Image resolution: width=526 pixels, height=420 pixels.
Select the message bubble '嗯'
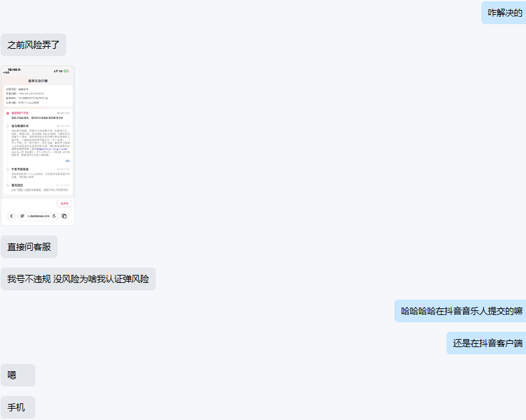[18, 375]
